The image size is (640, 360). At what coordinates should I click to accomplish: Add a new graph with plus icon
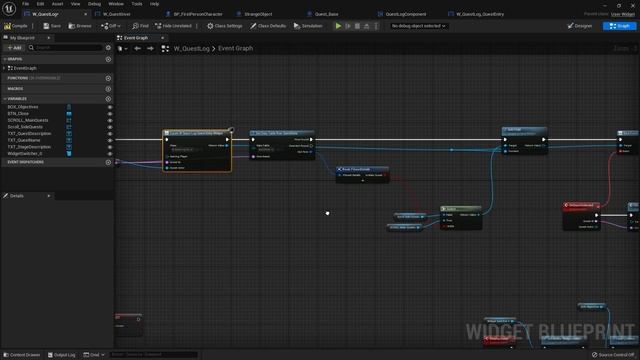(x=108, y=59)
